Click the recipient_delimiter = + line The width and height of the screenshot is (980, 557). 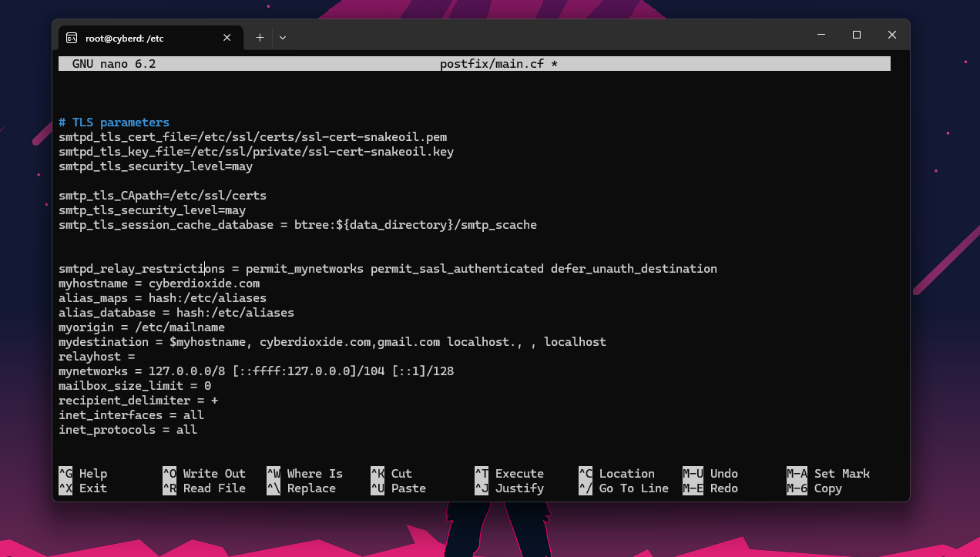click(x=139, y=401)
